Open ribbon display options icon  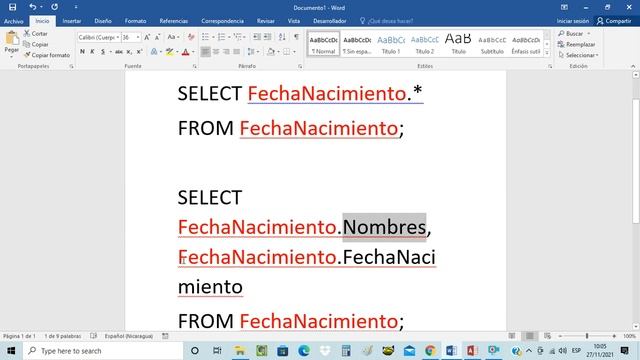tap(564, 7)
